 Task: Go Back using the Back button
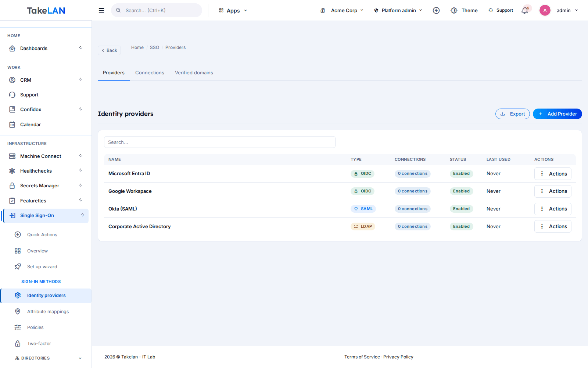click(x=109, y=50)
